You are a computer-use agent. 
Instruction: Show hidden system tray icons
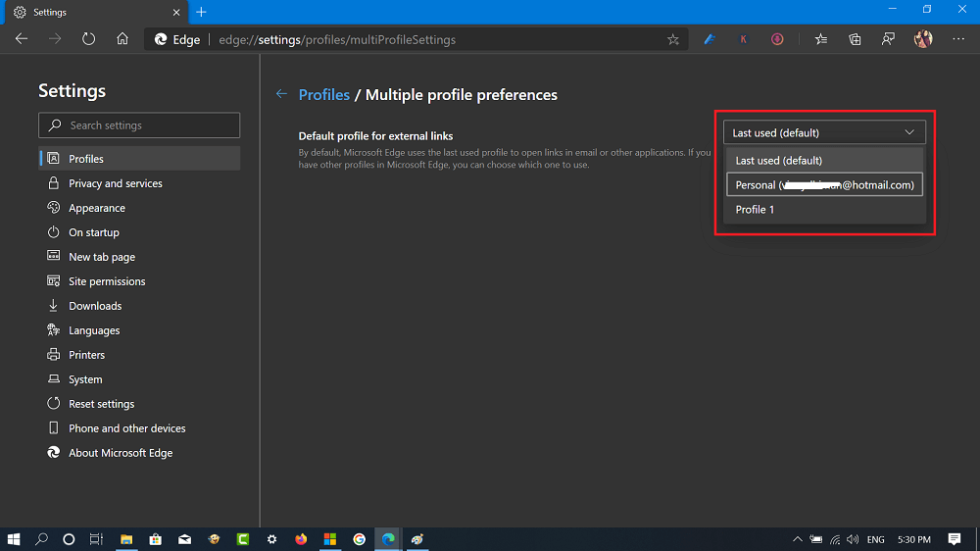pyautogui.click(x=798, y=539)
